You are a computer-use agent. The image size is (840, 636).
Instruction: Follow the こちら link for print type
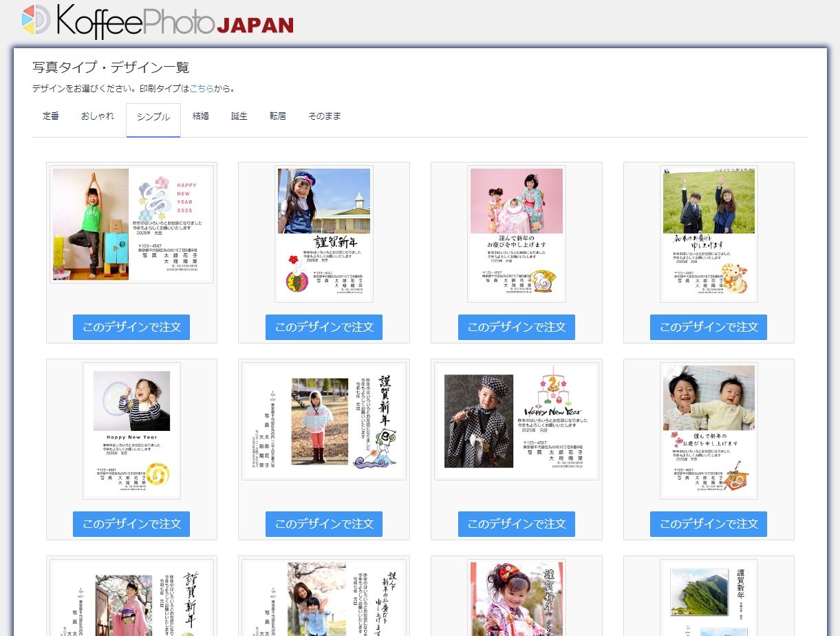tap(202, 88)
